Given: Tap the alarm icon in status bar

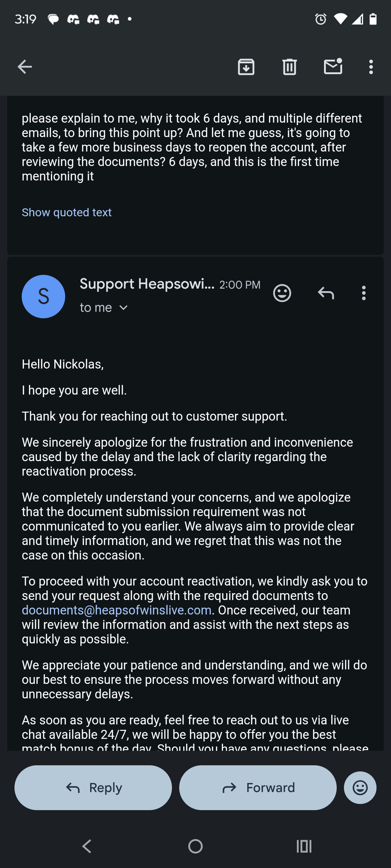Looking at the screenshot, I should click(321, 19).
